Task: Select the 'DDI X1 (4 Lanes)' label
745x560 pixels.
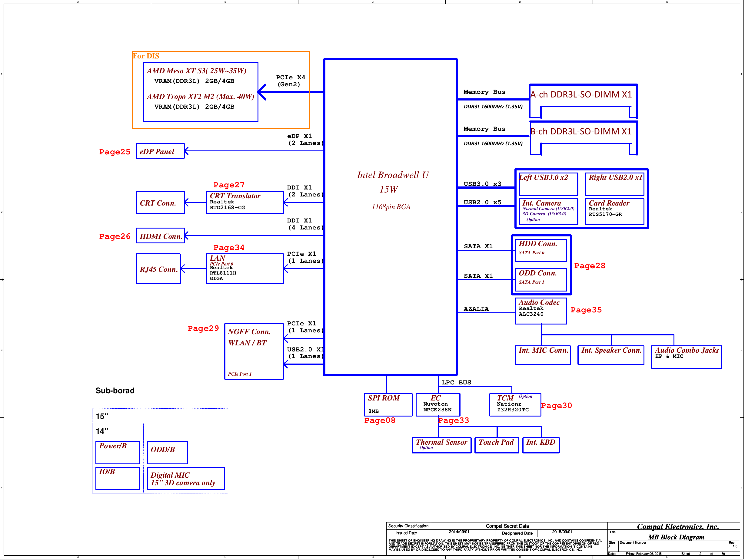Action: [x=305, y=224]
